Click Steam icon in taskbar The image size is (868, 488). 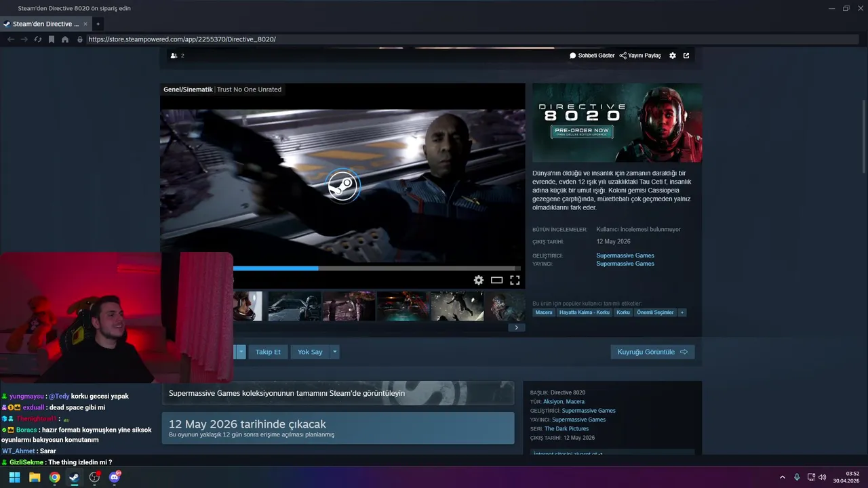(x=74, y=477)
